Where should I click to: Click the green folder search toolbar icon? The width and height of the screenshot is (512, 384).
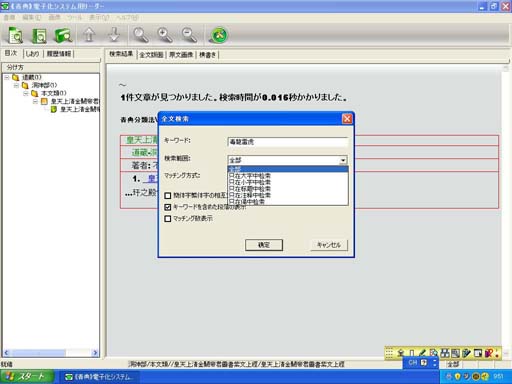(x=63, y=35)
